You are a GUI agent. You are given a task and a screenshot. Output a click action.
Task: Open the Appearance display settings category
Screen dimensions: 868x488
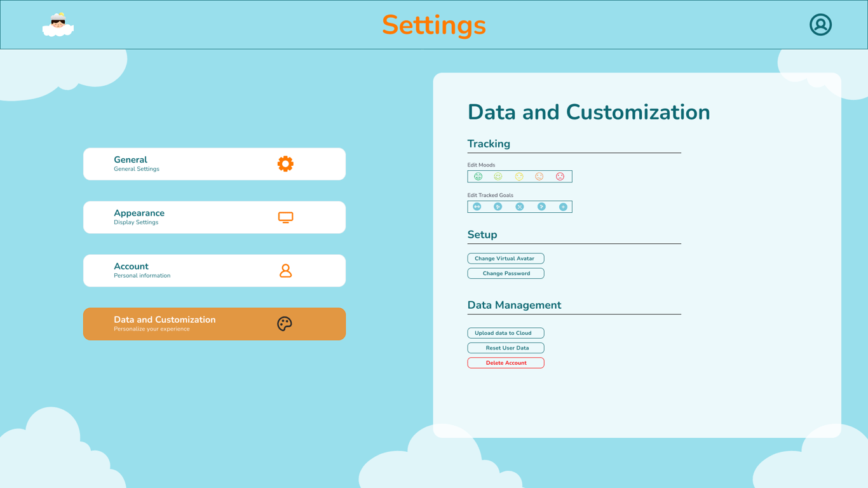pos(214,217)
